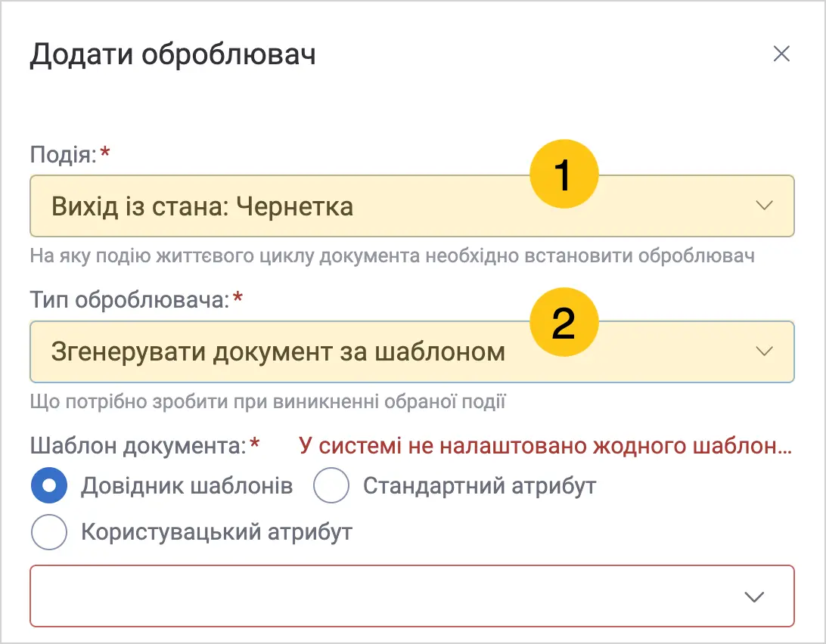The height and width of the screenshot is (644, 826).
Task: Click the red error text about unconfigured templates
Action: [545, 446]
